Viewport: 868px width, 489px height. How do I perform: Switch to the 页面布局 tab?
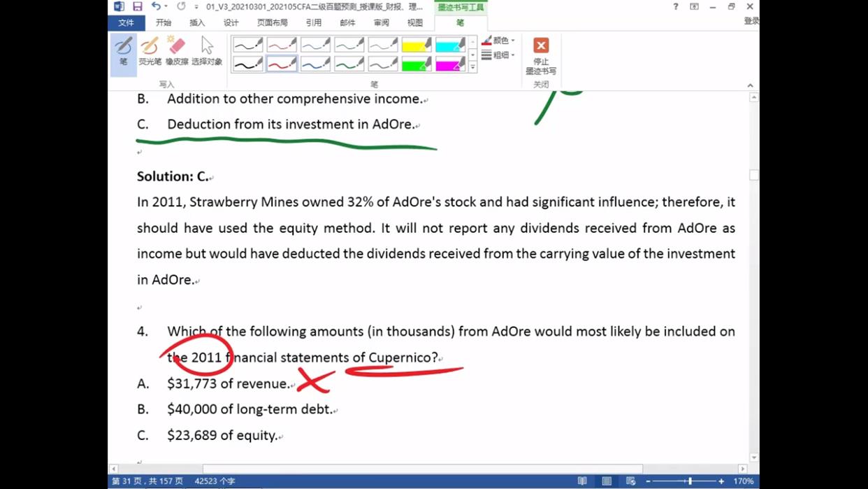[272, 22]
